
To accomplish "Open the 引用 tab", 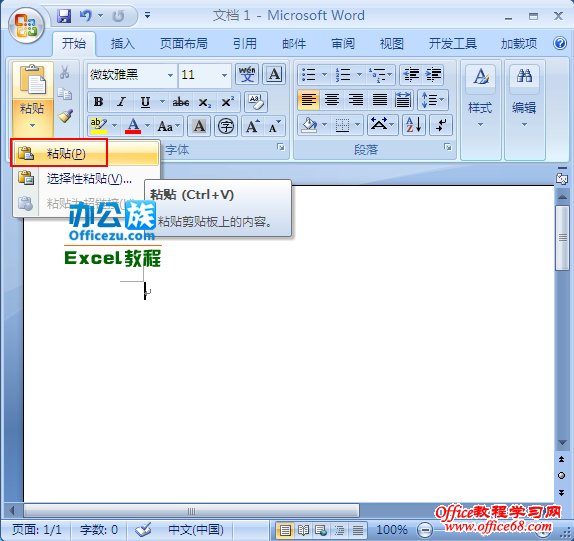I will pos(245,44).
